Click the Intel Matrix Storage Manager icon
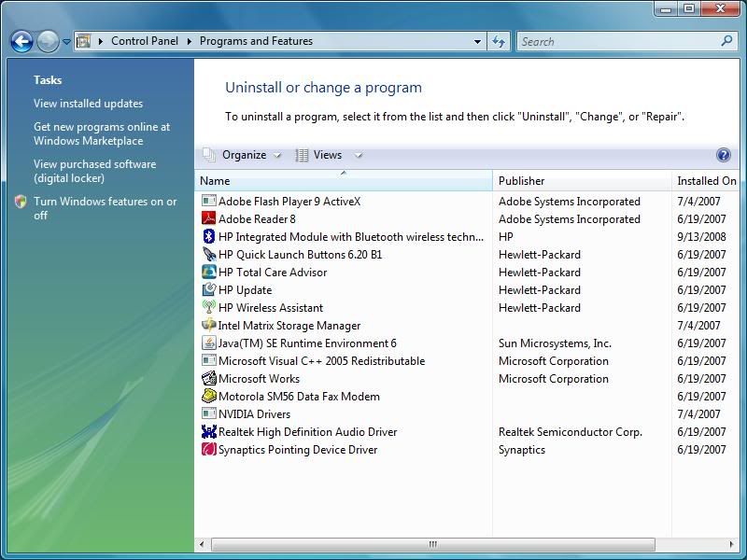The width and height of the screenshot is (747, 560). pos(208,325)
